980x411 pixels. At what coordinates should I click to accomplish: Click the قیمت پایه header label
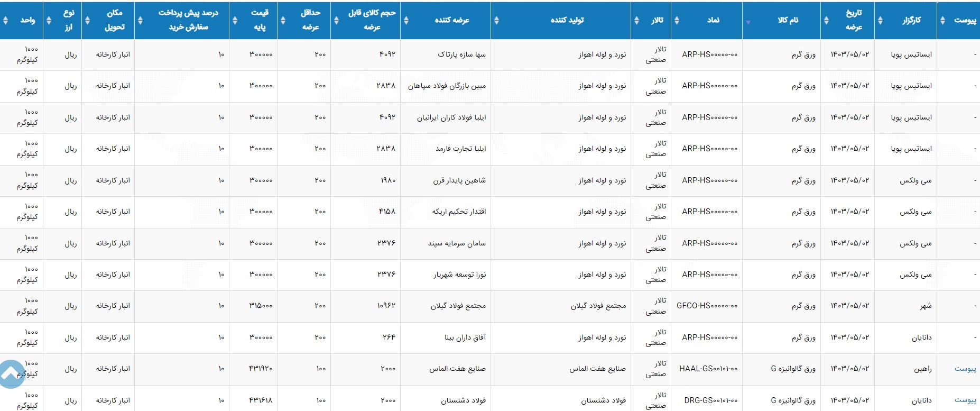[x=260, y=20]
